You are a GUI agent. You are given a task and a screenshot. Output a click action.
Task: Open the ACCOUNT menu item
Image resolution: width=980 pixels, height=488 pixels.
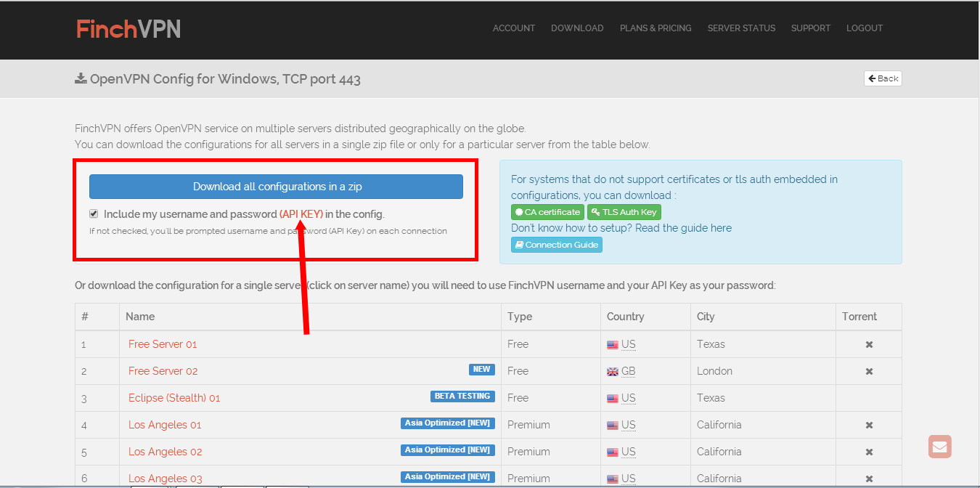(514, 28)
